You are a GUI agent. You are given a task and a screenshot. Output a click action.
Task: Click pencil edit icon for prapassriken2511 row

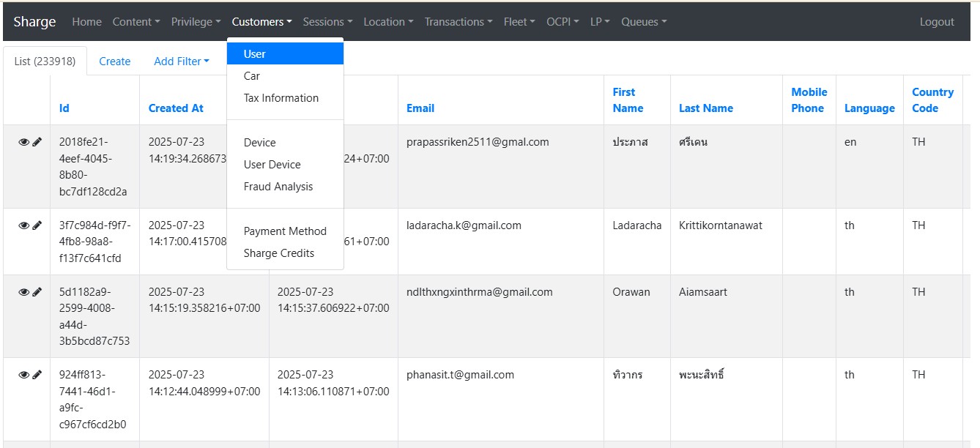37,143
